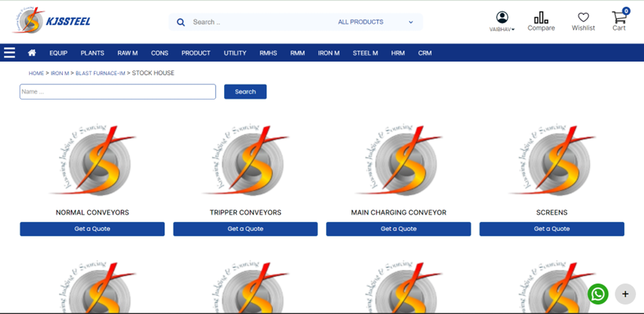644x314 pixels.
Task: Expand the ALL PRODUCTS category dropdown
Action: (375, 22)
